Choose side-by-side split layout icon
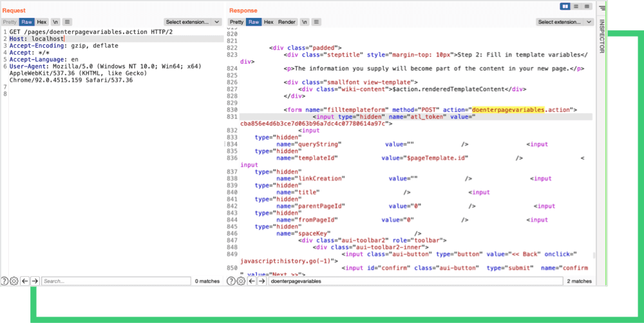644x323 pixels. (x=565, y=6)
